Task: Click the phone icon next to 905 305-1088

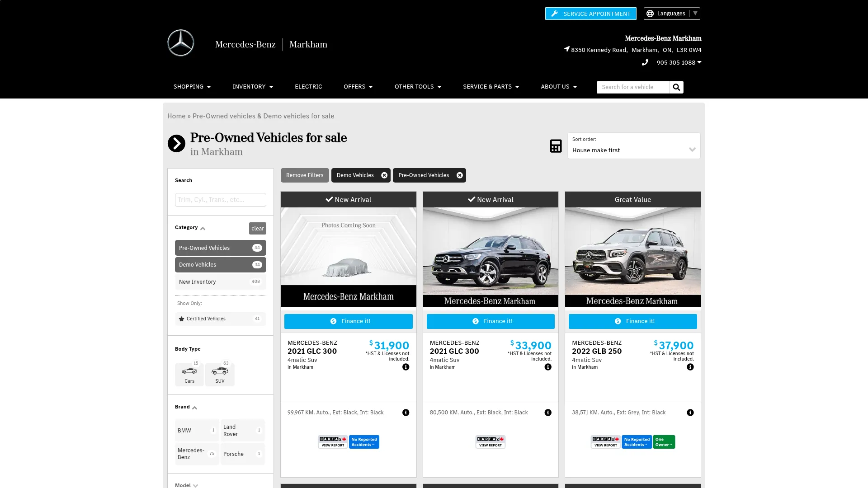Action: tap(645, 63)
